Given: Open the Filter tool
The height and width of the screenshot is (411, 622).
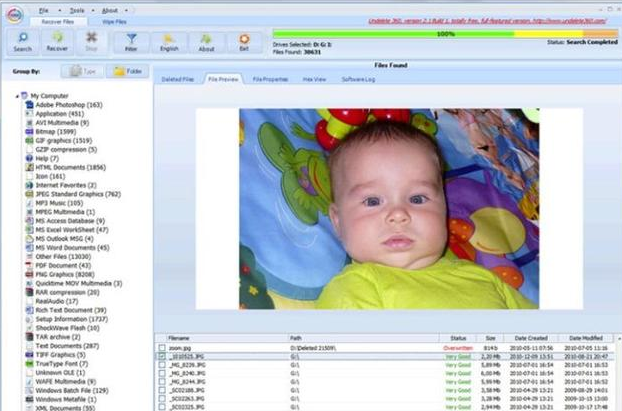Looking at the screenshot, I should click(x=131, y=40).
